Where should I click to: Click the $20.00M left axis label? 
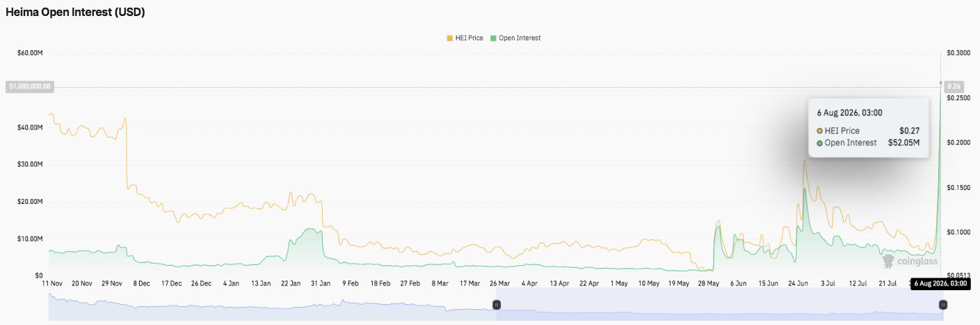[x=31, y=202]
